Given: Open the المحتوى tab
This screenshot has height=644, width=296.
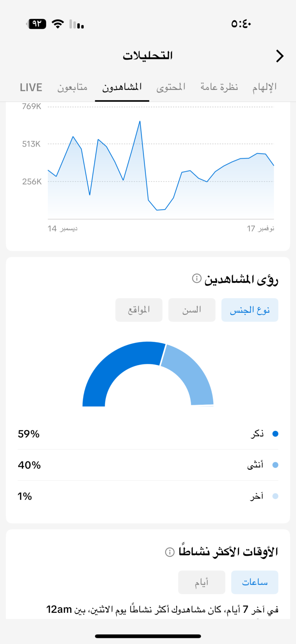Looking at the screenshot, I should [171, 88].
